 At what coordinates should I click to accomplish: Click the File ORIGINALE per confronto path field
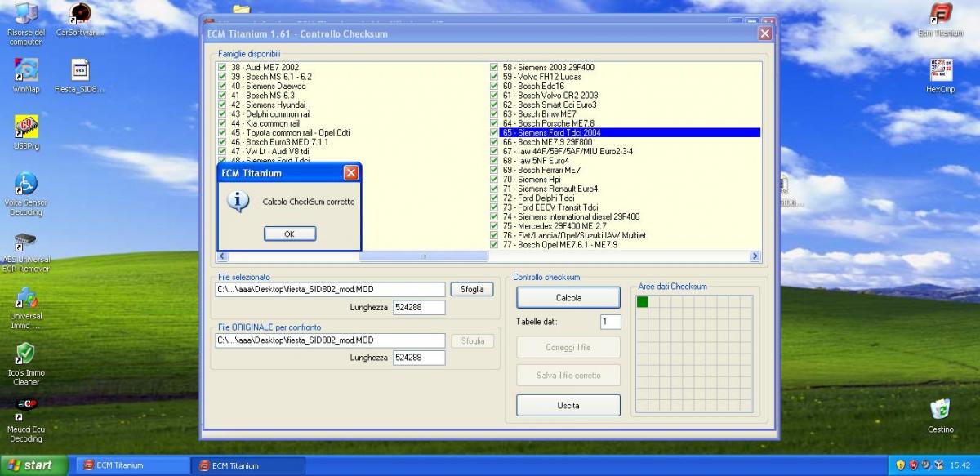(x=330, y=340)
